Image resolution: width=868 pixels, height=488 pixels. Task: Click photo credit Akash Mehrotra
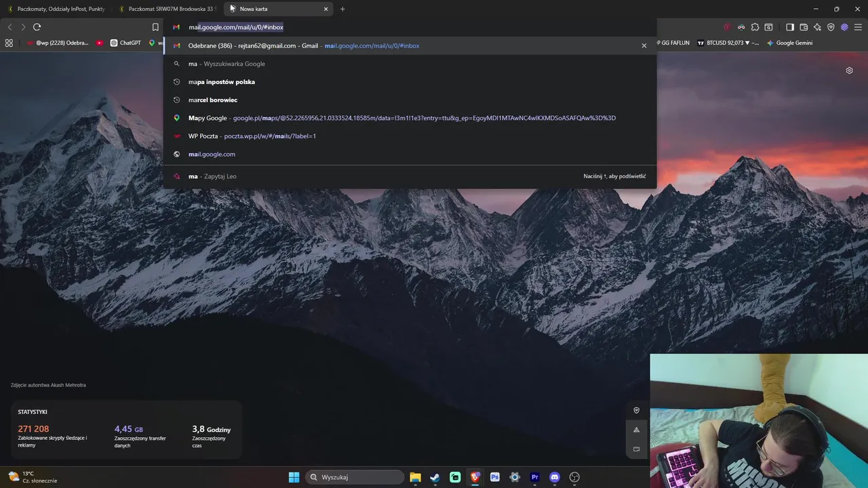tap(48, 385)
